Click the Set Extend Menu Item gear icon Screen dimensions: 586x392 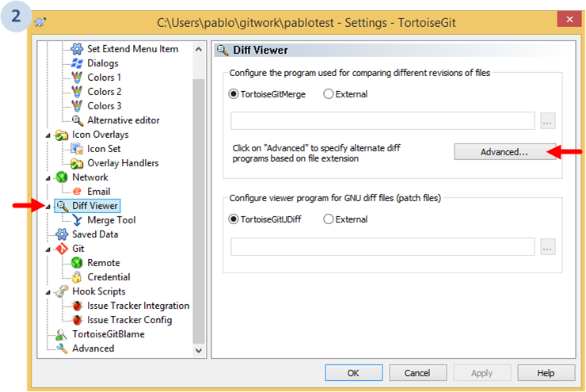(77, 49)
